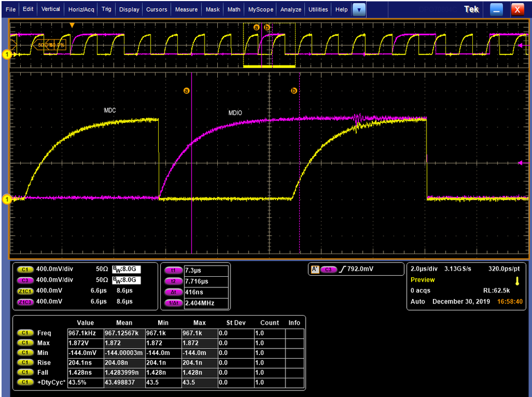The height and width of the screenshot is (397, 532).
Task: Click the Δt cursor badge
Action: [173, 292]
